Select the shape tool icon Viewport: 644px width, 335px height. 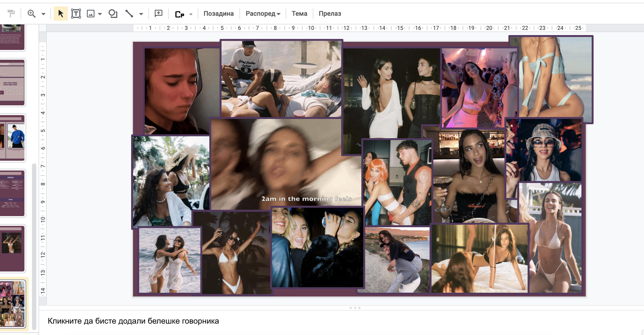(113, 14)
